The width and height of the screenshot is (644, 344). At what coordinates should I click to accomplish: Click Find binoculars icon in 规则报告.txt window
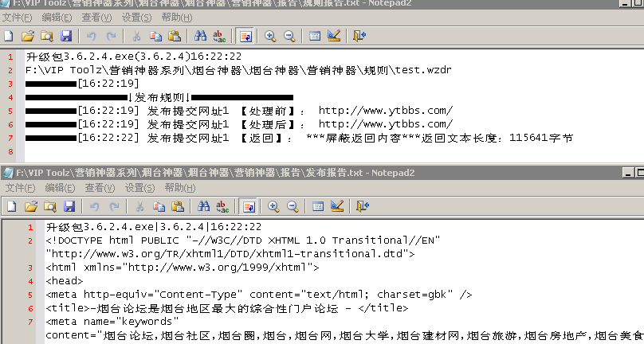coord(200,36)
